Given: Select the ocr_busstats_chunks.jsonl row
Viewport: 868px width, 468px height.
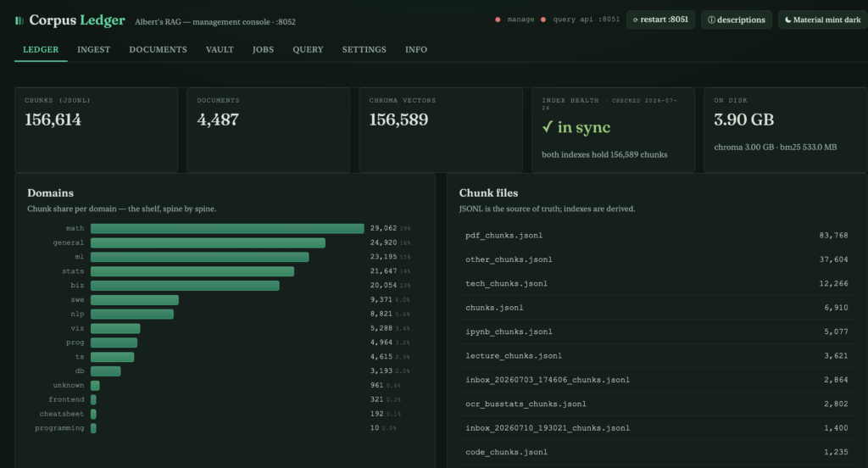Looking at the screenshot, I should [x=657, y=404].
